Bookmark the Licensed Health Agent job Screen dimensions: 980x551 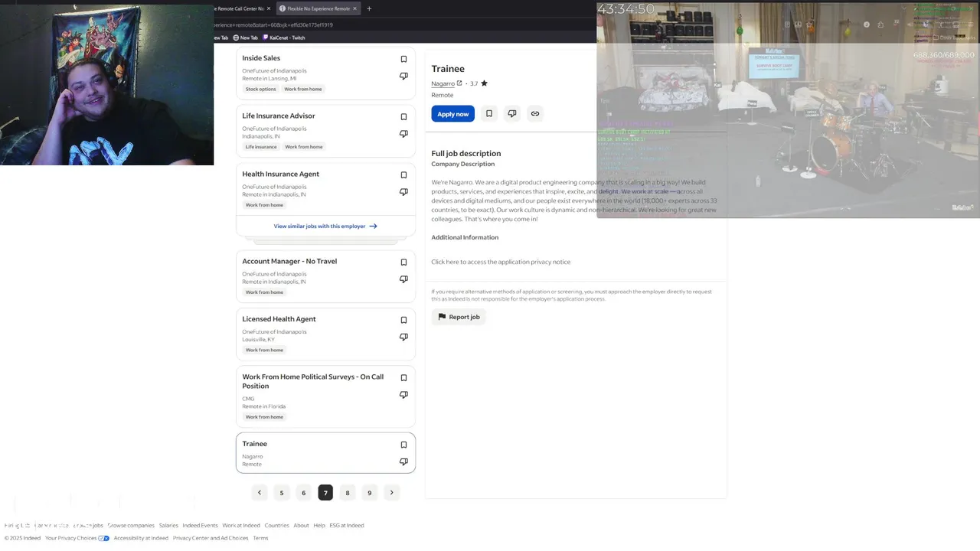point(403,320)
